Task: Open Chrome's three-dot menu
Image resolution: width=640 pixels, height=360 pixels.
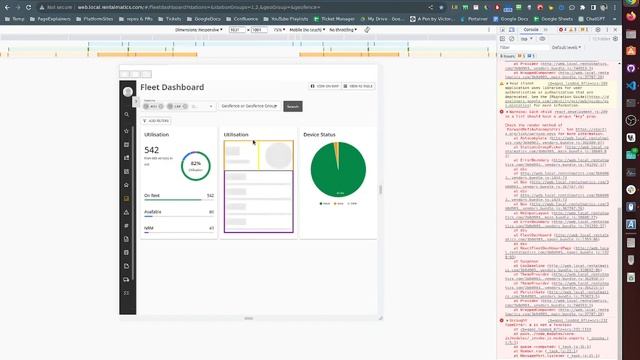Action: 615,7
